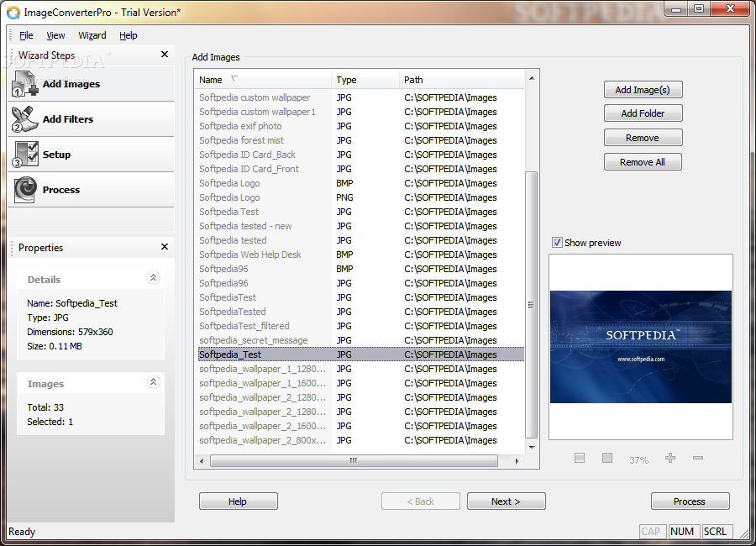Select the 'Softpedia Test' row
Image resolution: width=756 pixels, height=546 pixels.
pos(360,212)
